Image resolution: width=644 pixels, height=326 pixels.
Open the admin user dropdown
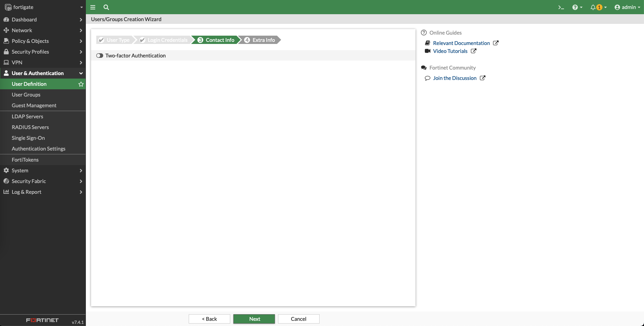tap(627, 7)
